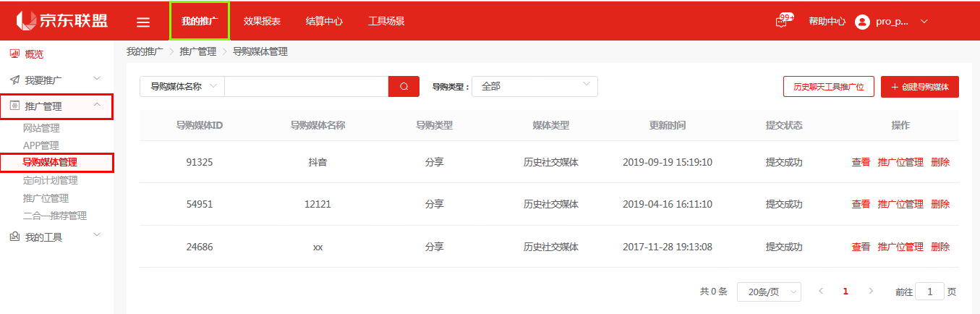Open the 导购媒体名称 search field selector

[x=182, y=87]
